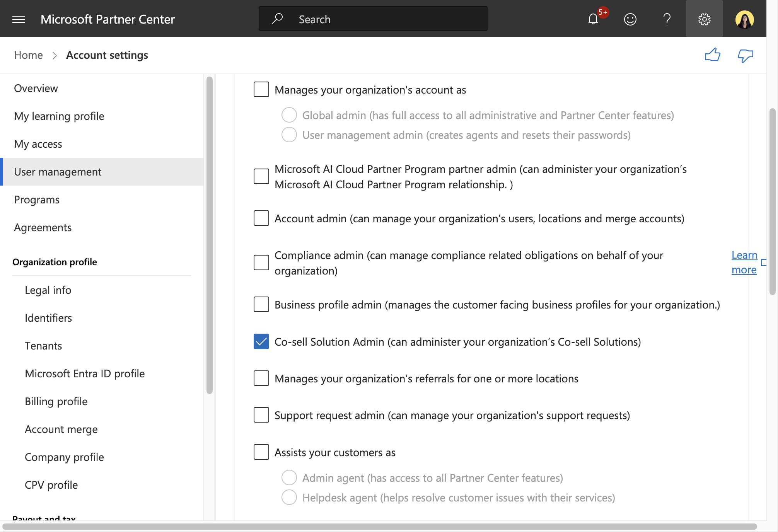Check the Business profile admin checkbox
778x532 pixels.
point(261,304)
